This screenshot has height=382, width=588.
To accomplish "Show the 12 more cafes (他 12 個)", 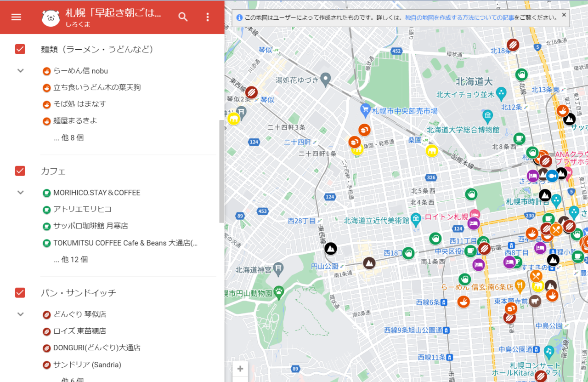I will pos(71,259).
